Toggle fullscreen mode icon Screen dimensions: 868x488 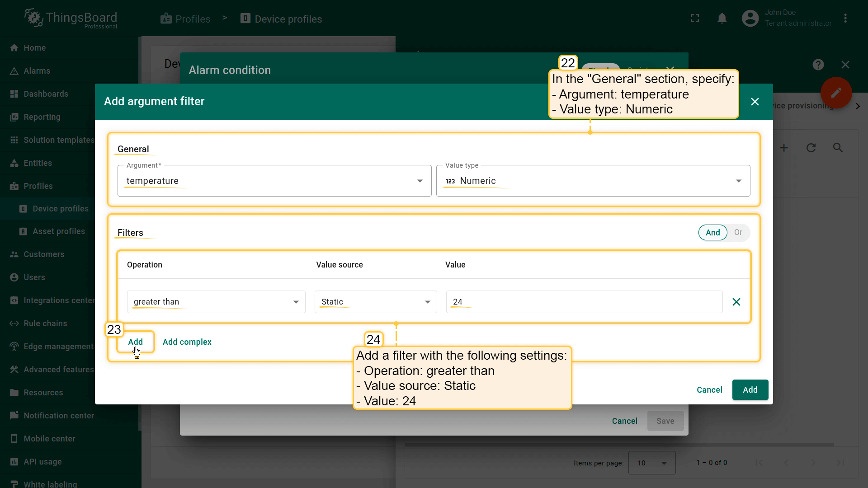695,19
